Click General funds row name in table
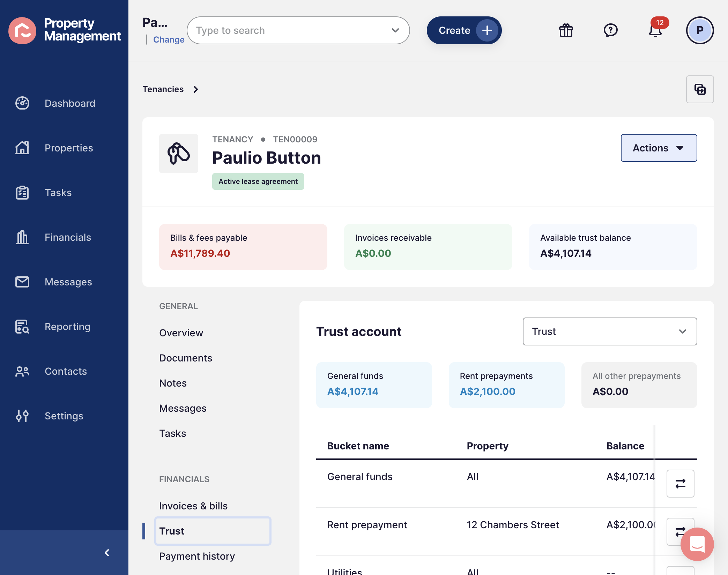This screenshot has height=575, width=728. (360, 477)
